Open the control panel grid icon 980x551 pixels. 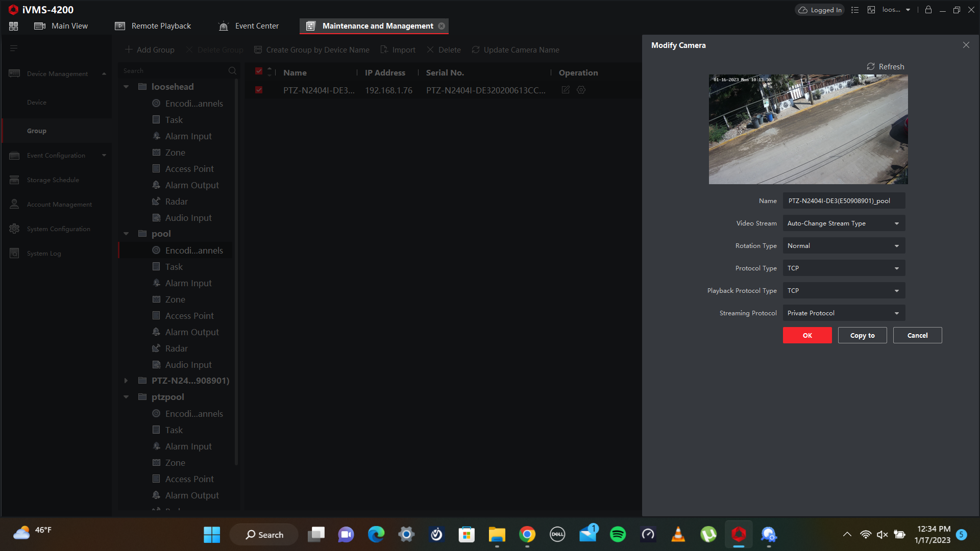click(14, 26)
